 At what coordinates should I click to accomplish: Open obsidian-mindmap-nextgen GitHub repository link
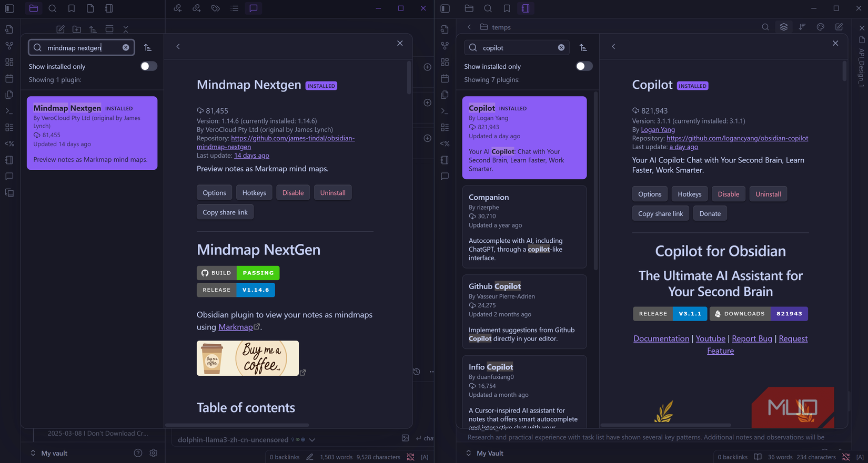(276, 142)
